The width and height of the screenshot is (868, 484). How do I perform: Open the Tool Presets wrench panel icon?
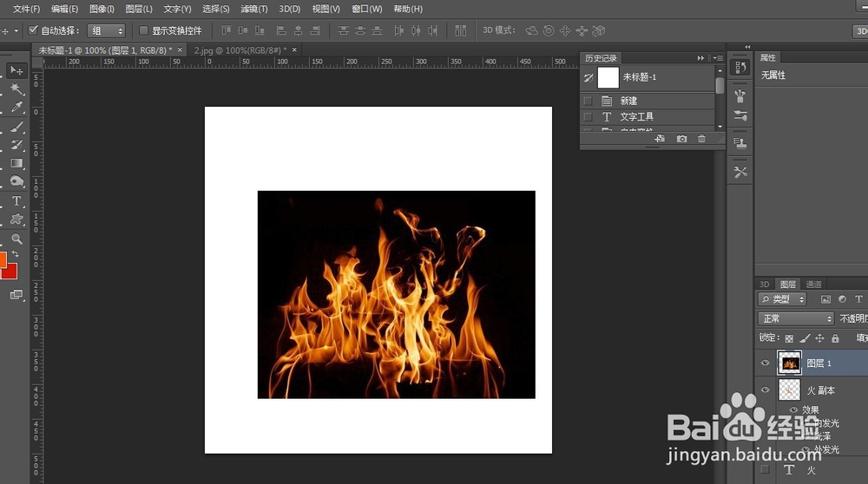click(740, 172)
